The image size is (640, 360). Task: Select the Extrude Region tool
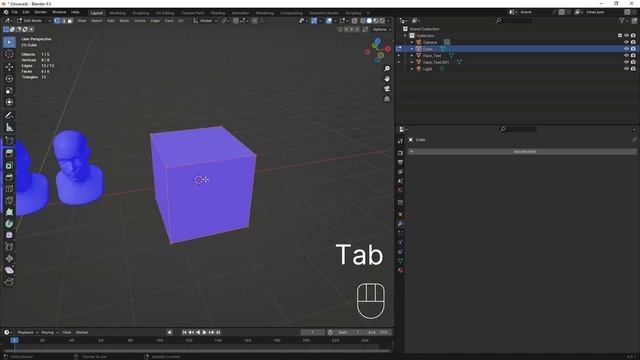coord(9,153)
